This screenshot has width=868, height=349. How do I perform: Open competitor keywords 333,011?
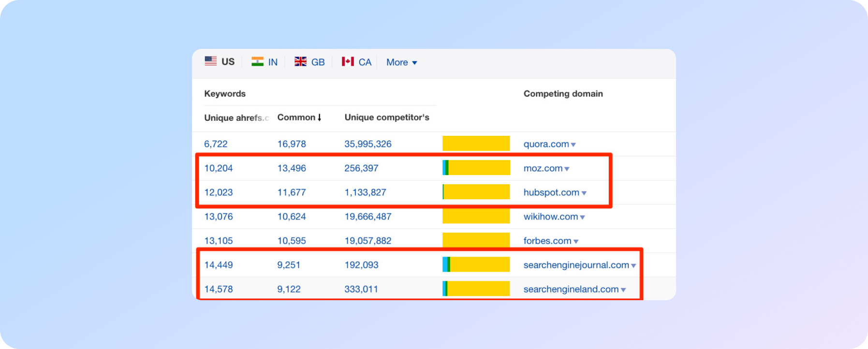tap(361, 289)
